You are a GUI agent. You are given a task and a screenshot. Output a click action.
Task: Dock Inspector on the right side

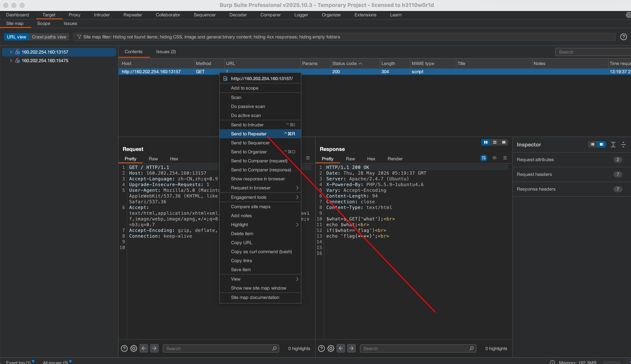pos(601,144)
